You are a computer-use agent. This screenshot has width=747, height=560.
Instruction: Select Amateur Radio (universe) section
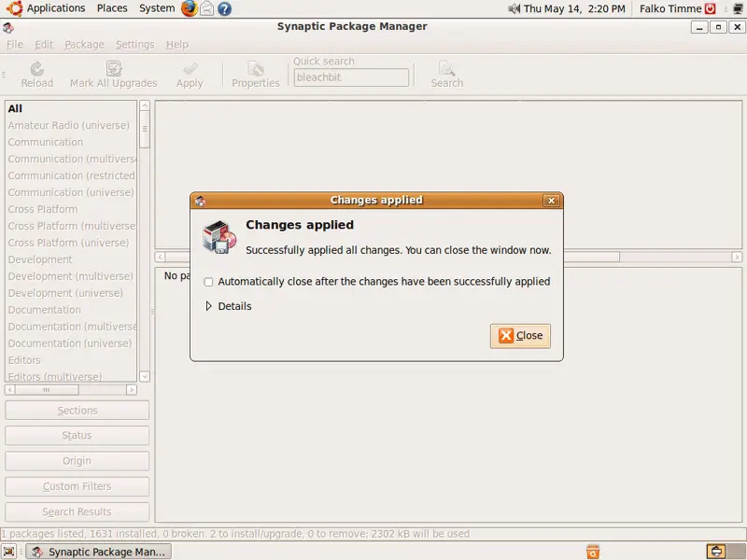(72, 125)
